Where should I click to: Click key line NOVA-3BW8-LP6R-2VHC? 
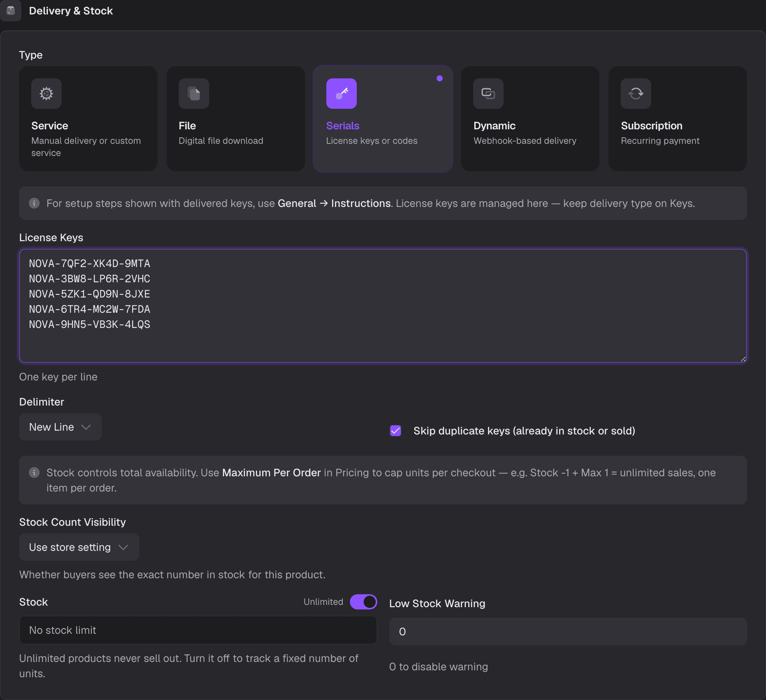pyautogui.click(x=90, y=278)
